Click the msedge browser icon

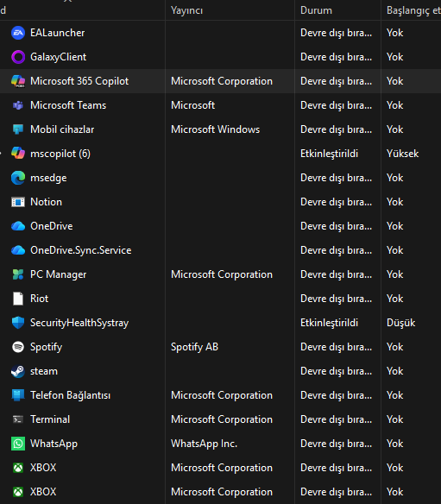pos(18,178)
